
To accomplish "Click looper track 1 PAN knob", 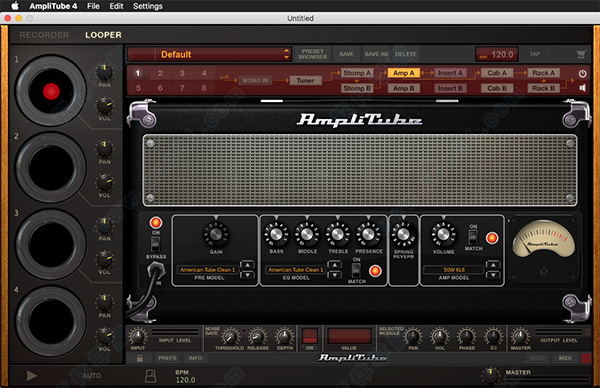I will [104, 72].
